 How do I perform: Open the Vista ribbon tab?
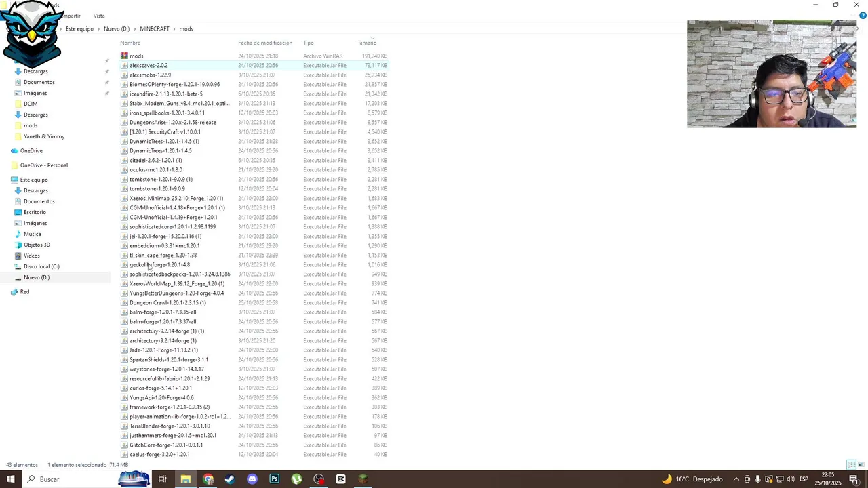[99, 16]
